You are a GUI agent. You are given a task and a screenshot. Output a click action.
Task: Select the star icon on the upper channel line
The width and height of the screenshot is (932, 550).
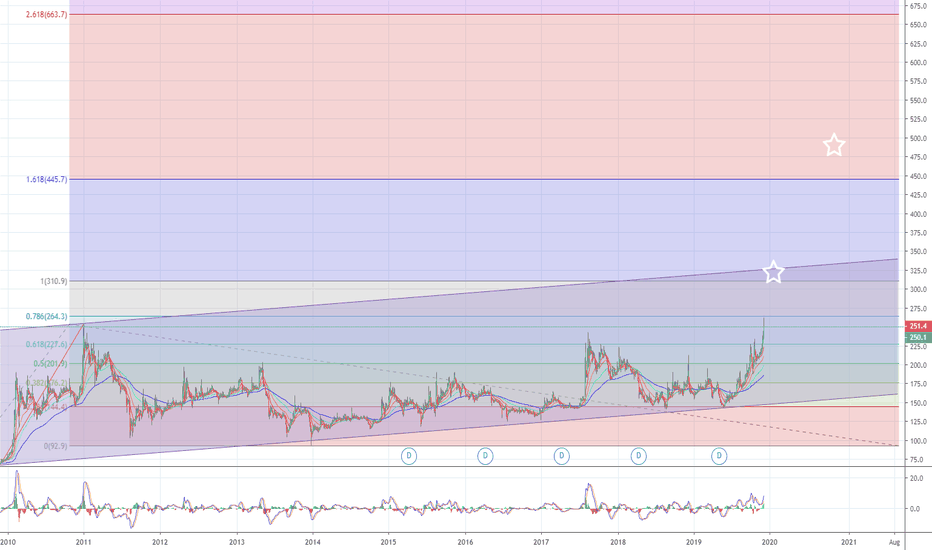click(x=773, y=272)
